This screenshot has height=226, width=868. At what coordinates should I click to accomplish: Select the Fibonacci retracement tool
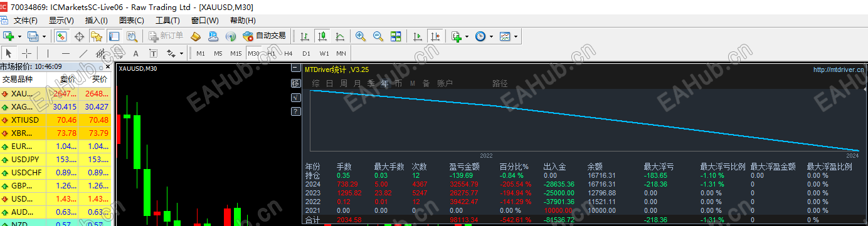pos(118,53)
